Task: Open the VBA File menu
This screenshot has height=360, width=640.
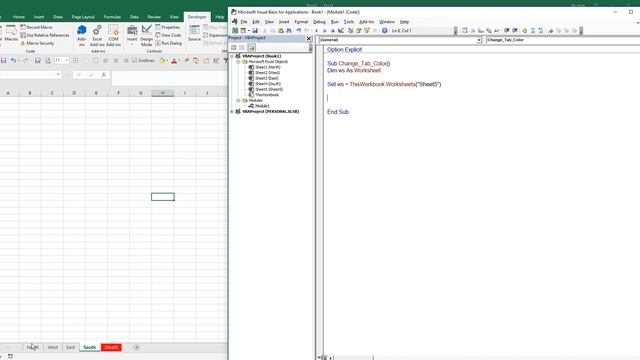Action: pyautogui.click(x=244, y=22)
